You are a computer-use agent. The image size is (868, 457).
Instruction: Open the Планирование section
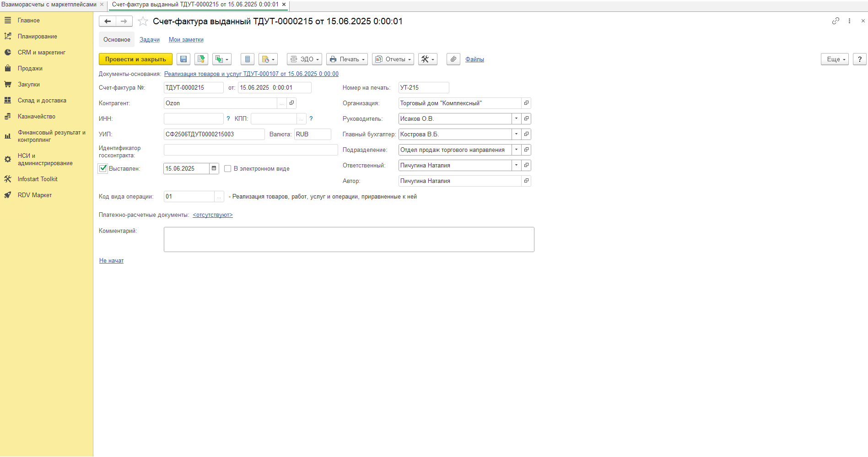point(38,37)
